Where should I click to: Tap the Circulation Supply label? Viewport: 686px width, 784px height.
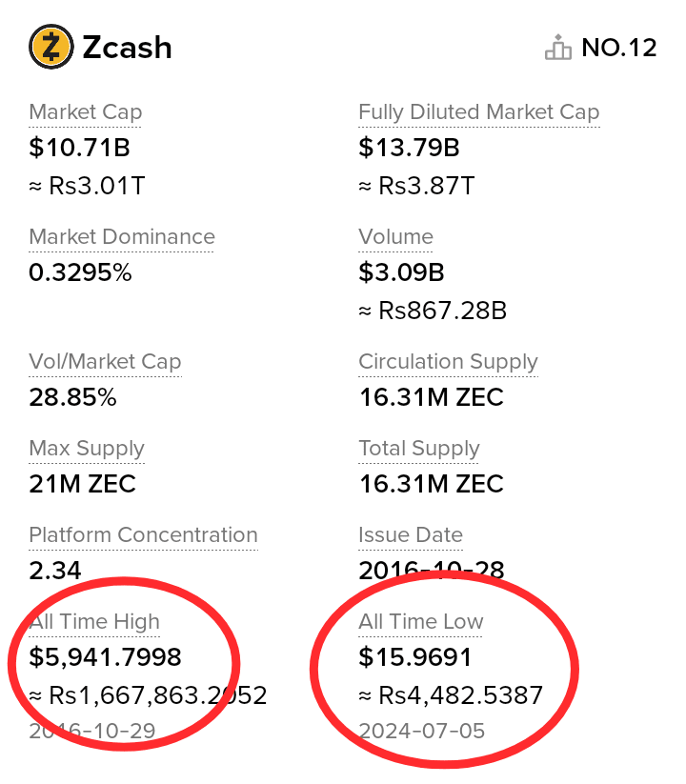[x=448, y=362]
